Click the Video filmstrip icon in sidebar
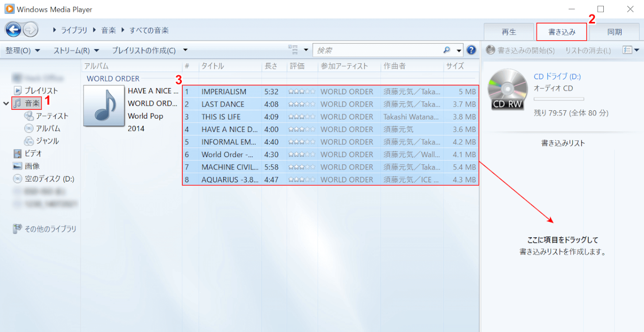The width and height of the screenshot is (644, 332). tap(18, 154)
